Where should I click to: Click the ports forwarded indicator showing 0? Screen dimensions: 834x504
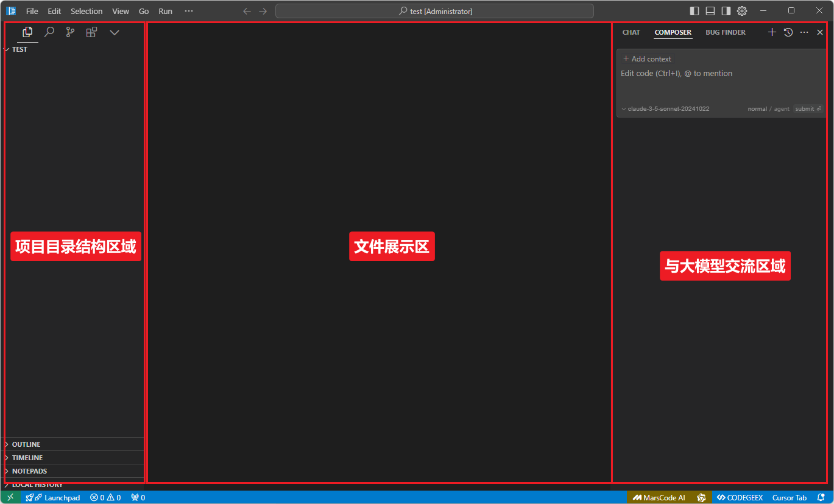pyautogui.click(x=138, y=497)
